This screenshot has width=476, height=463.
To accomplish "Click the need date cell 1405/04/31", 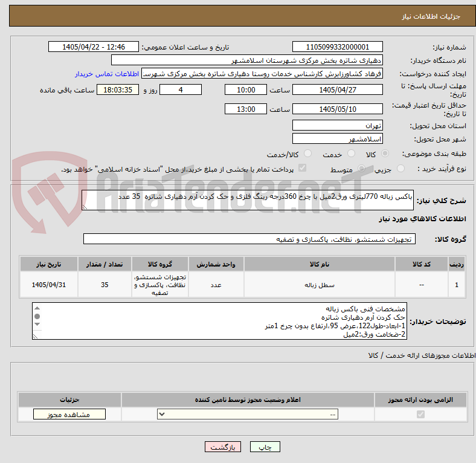I will pos(49,285).
